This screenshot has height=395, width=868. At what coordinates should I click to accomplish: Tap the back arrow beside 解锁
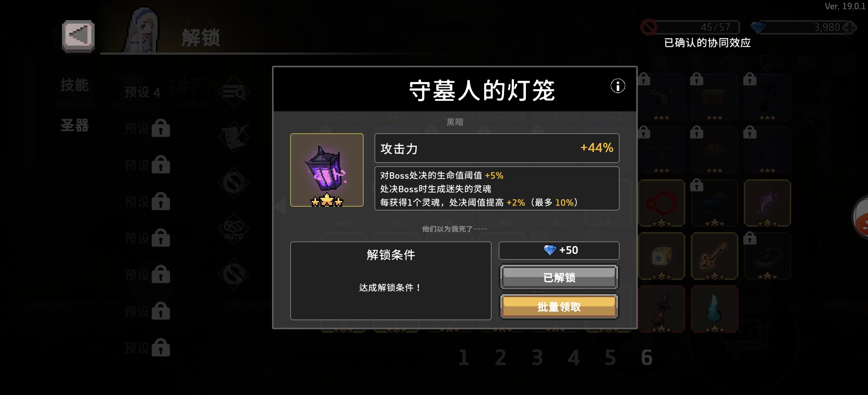click(x=78, y=36)
